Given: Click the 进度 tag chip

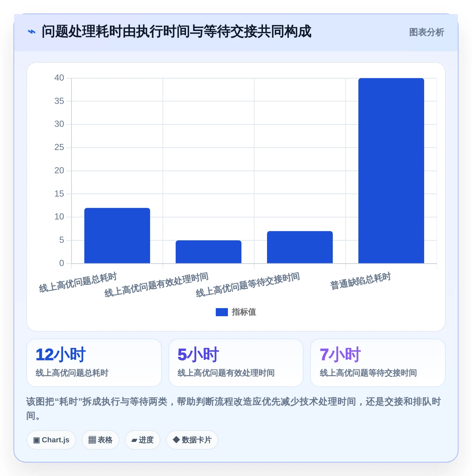Looking at the screenshot, I should (x=143, y=440).
